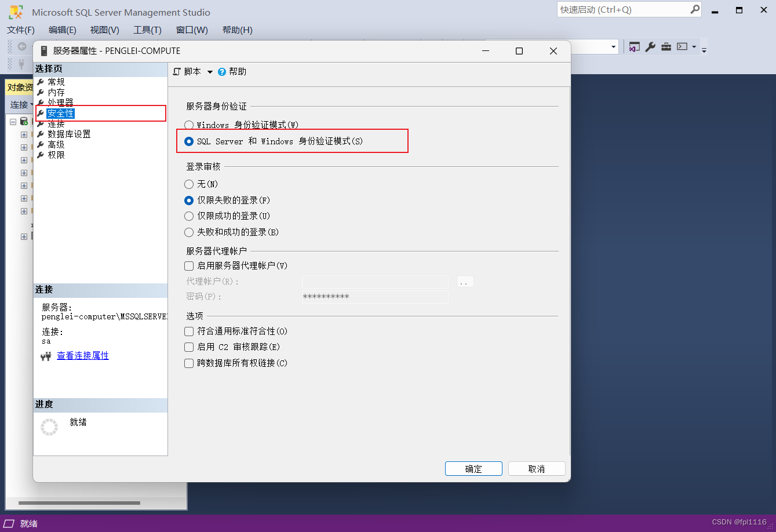Click the 处理器 page in the selection pane
776x532 pixels.
pyautogui.click(x=60, y=102)
